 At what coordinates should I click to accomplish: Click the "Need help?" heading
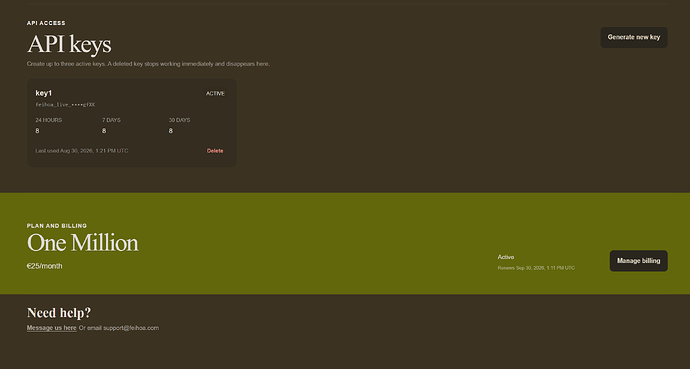coord(59,313)
